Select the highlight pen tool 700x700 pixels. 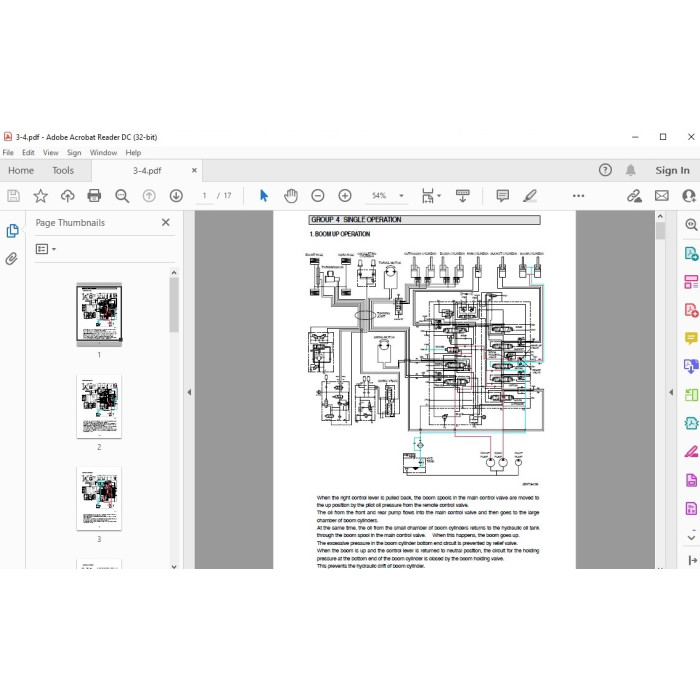pos(530,196)
